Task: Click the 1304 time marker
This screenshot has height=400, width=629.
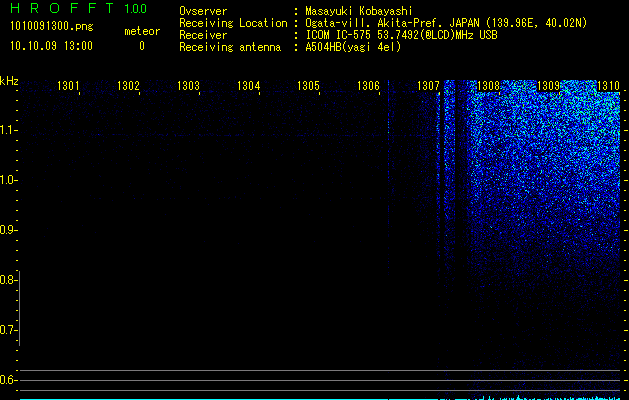Action: tap(248, 85)
